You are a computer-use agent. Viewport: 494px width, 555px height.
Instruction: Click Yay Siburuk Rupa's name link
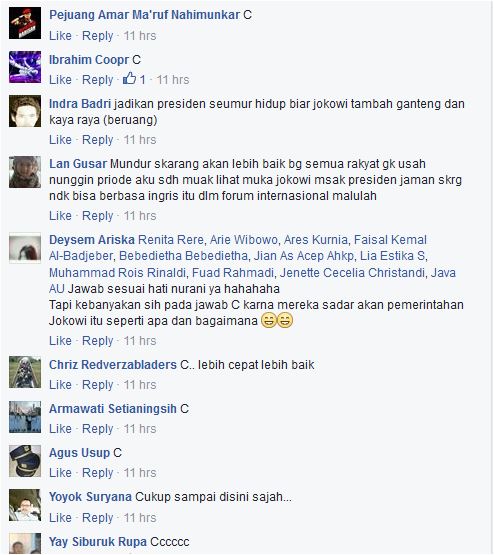click(98, 542)
